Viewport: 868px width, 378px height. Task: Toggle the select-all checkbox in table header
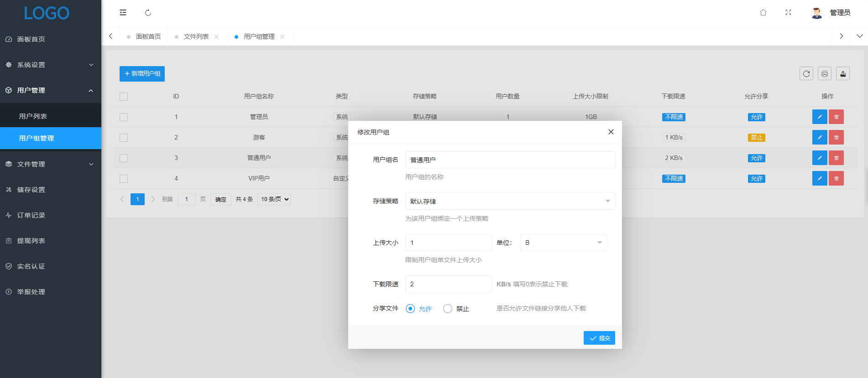[x=124, y=97]
